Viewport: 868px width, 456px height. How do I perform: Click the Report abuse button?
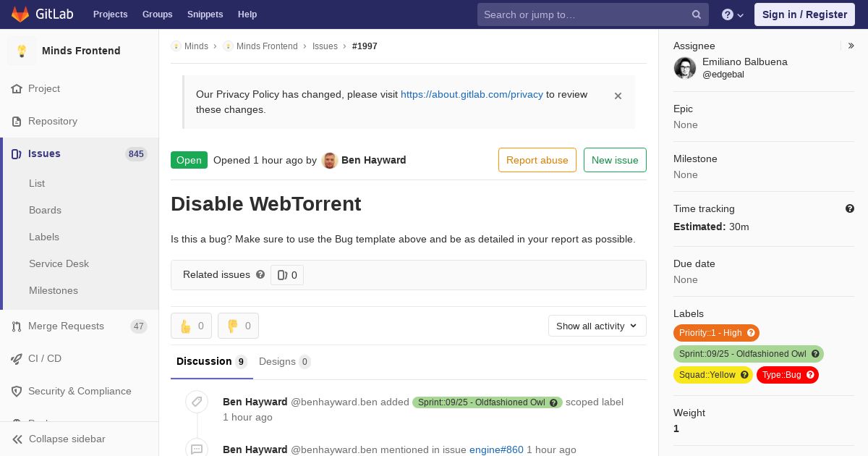click(537, 160)
